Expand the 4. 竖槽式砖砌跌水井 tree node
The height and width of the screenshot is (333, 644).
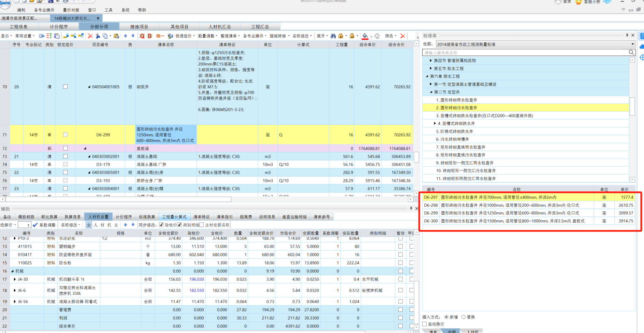click(435, 123)
